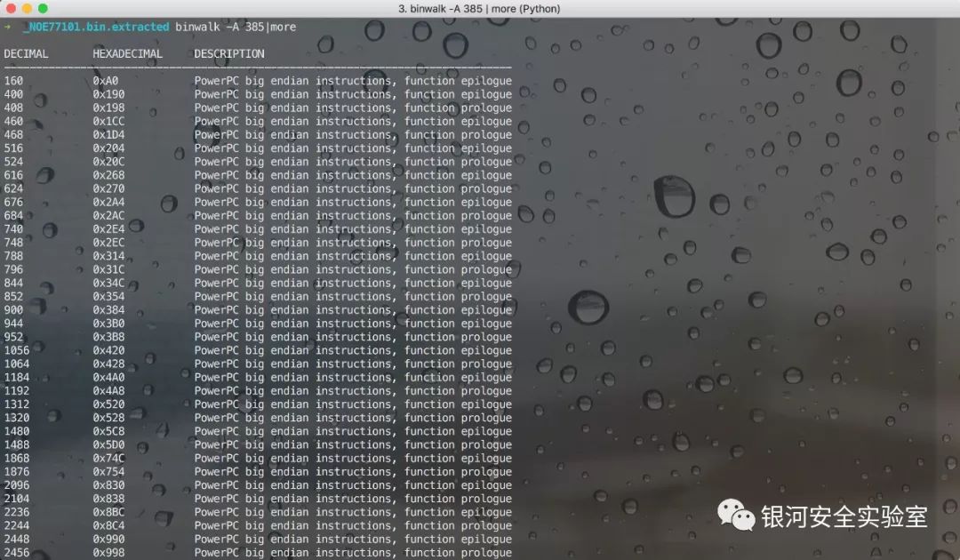This screenshot has height=560, width=960.
Task: Click decimal offset 1480
Action: (17, 431)
